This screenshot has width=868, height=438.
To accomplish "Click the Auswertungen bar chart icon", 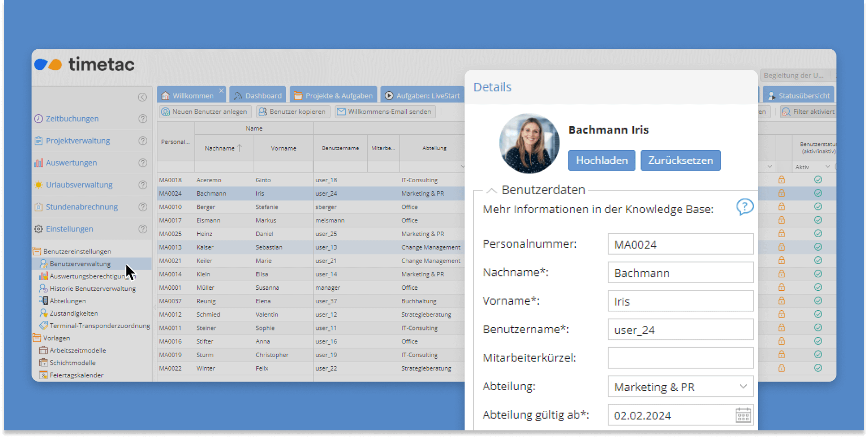I will [x=39, y=163].
